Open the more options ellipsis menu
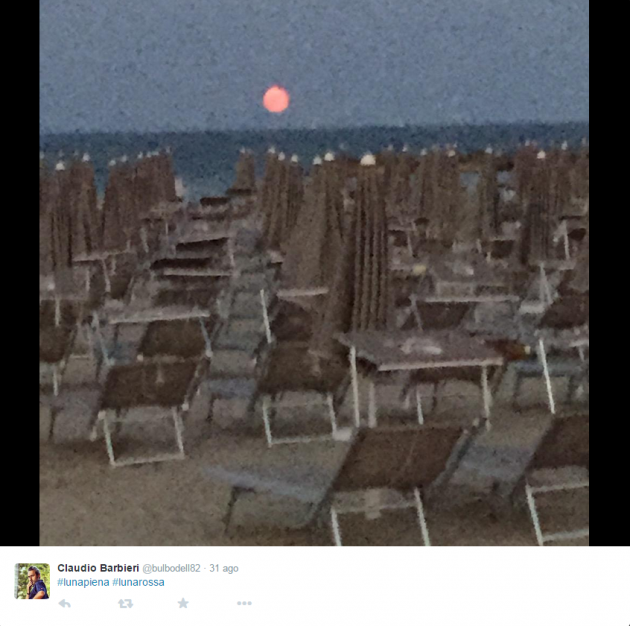630x626 pixels. tap(244, 603)
